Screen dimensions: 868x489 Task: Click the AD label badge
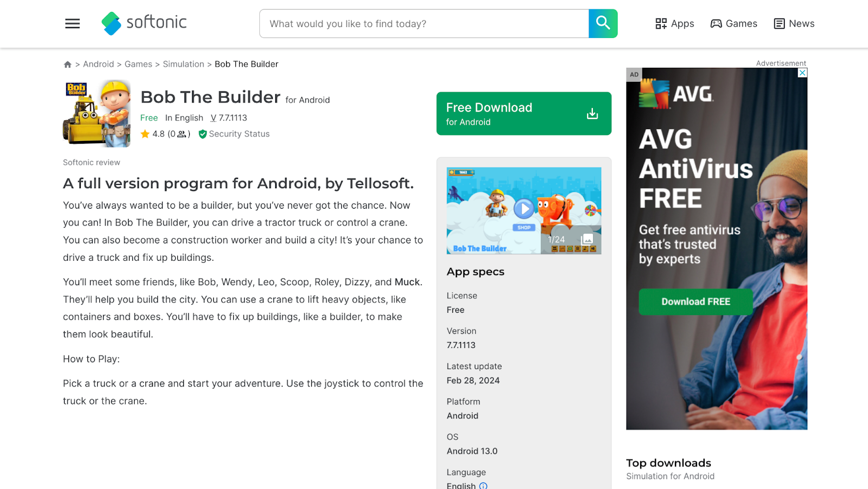634,74
